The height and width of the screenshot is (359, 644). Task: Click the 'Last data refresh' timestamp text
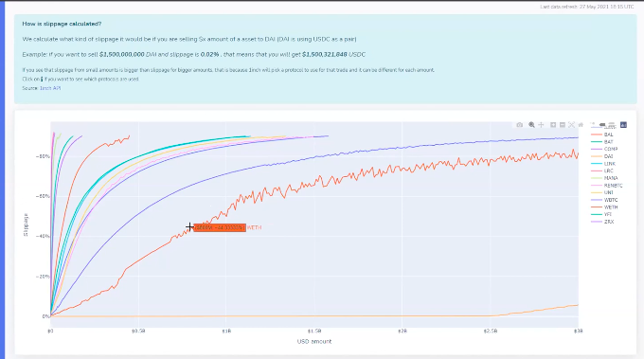tap(587, 7)
